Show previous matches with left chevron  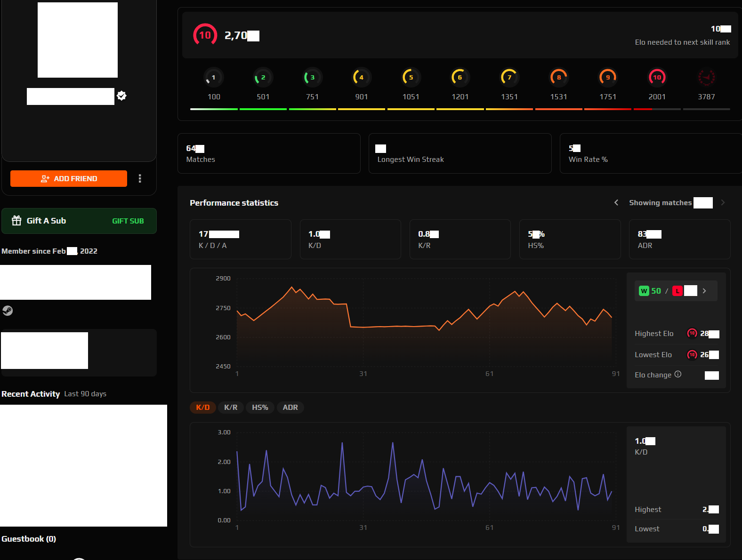point(616,202)
